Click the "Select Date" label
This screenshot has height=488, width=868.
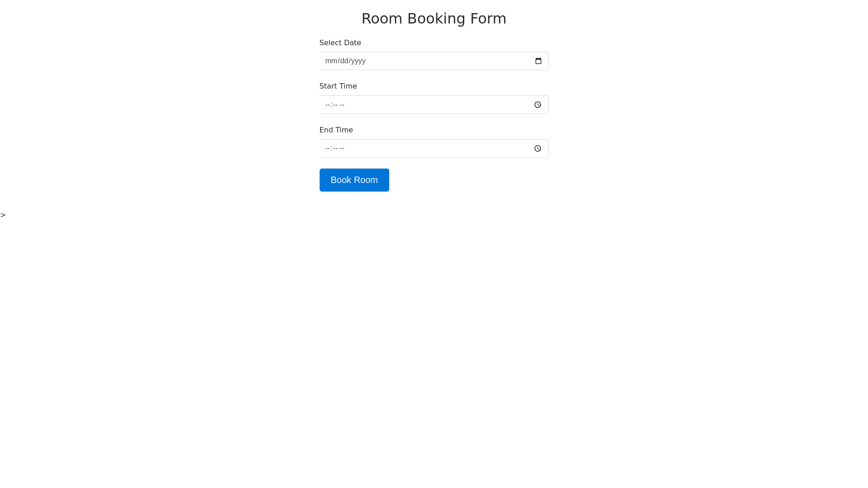pos(340,43)
